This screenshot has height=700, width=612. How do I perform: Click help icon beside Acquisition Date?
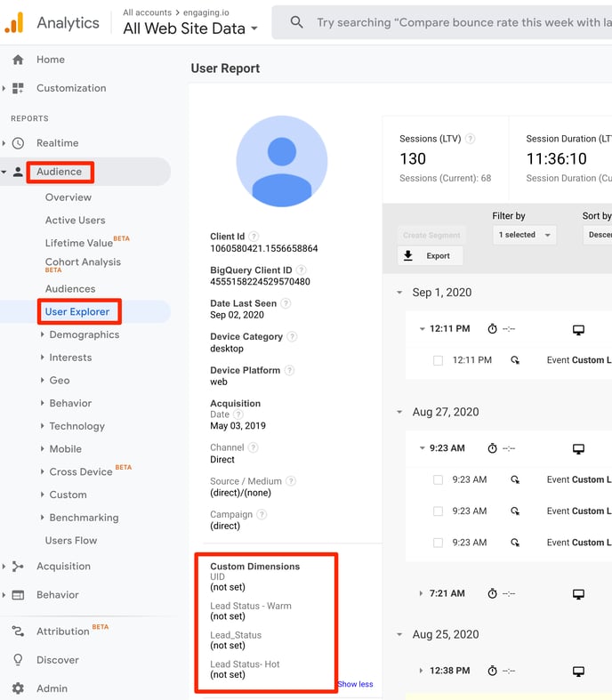coord(238,414)
